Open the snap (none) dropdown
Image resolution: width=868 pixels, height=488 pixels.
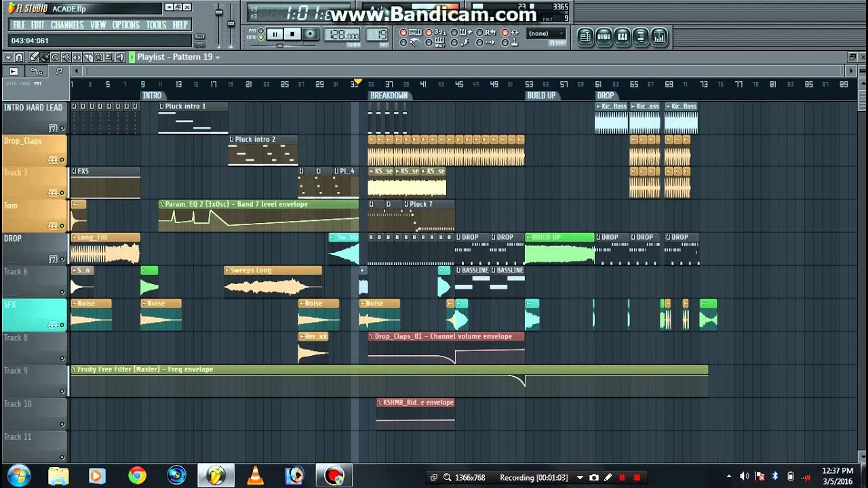tap(547, 33)
